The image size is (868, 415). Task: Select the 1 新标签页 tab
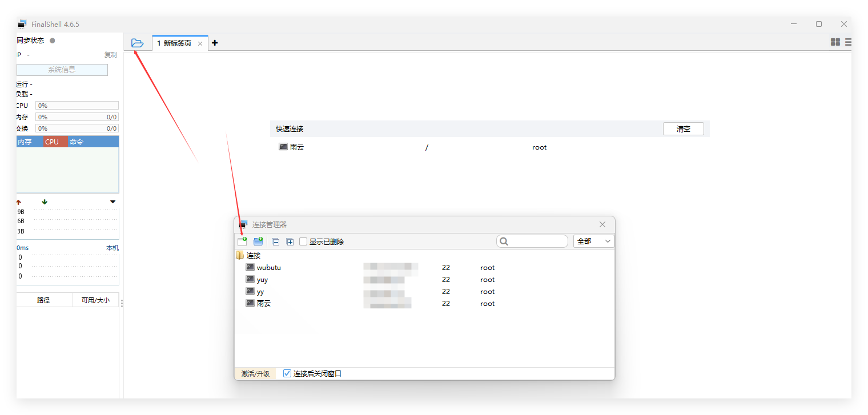175,43
